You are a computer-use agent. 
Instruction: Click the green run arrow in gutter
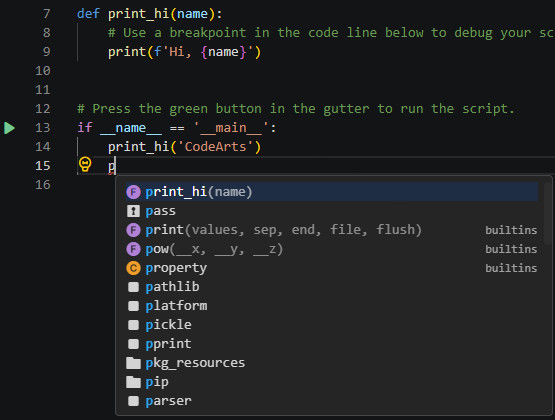[x=10, y=128]
